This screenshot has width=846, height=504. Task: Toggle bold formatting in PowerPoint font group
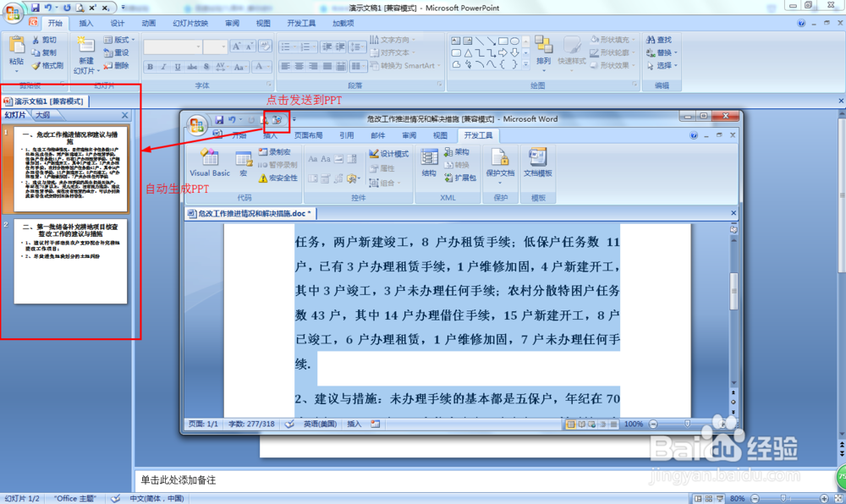150,65
